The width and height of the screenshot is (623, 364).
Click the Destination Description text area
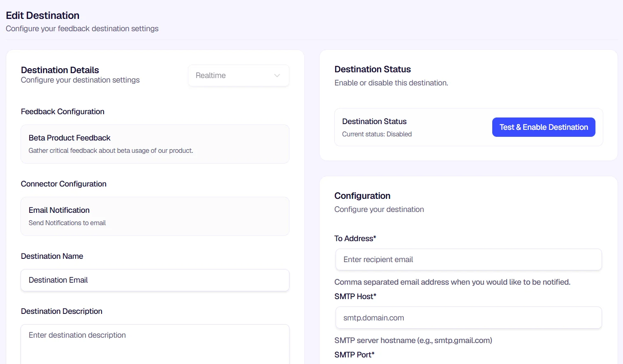[x=155, y=344]
